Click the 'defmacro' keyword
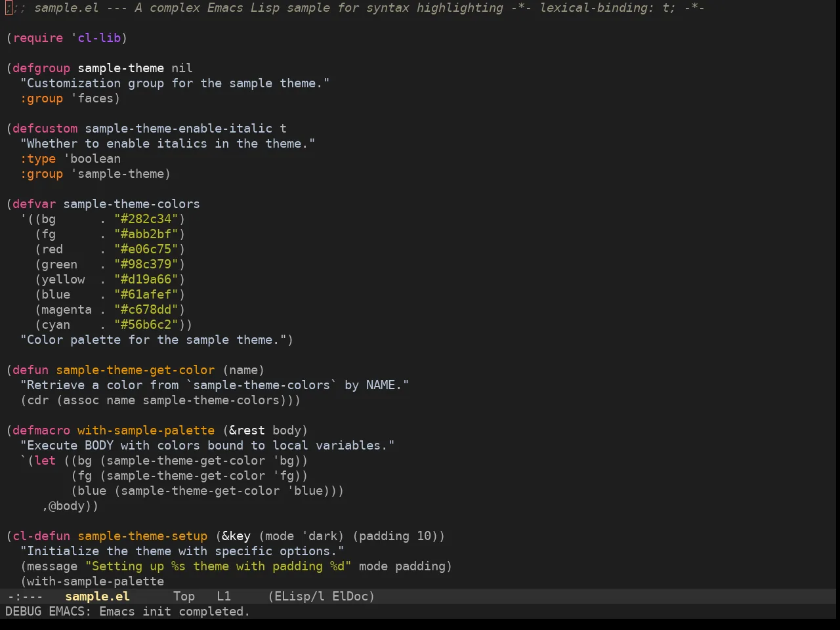The image size is (840, 630). [41, 430]
